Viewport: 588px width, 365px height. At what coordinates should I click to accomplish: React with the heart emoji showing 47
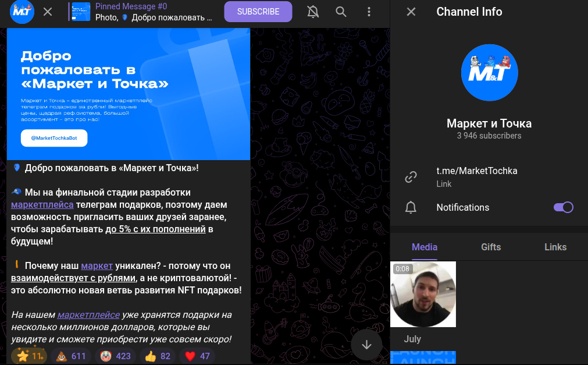197,356
